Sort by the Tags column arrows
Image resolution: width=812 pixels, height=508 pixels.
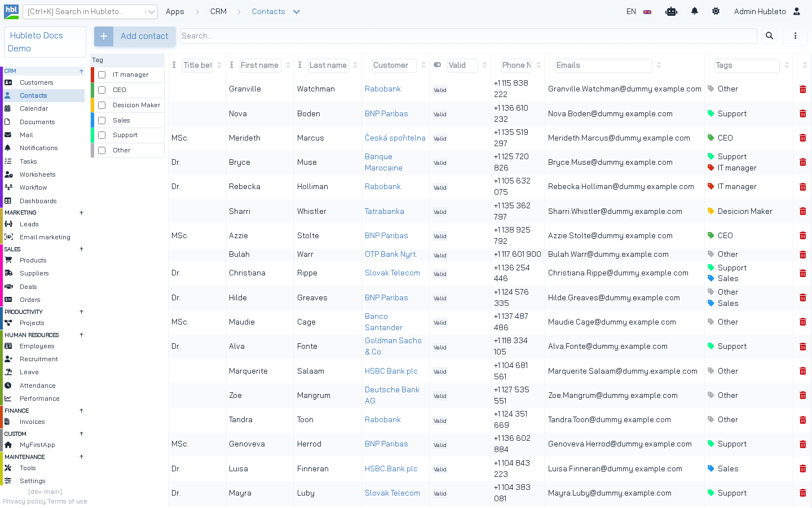pos(787,65)
